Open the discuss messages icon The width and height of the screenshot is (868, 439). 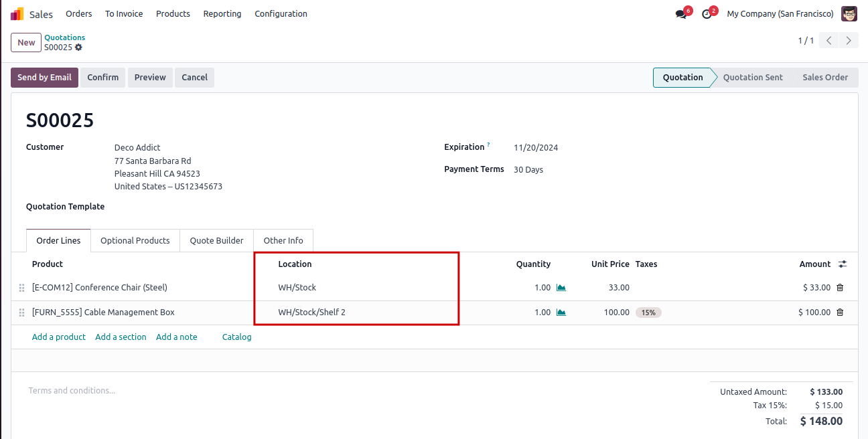(681, 14)
